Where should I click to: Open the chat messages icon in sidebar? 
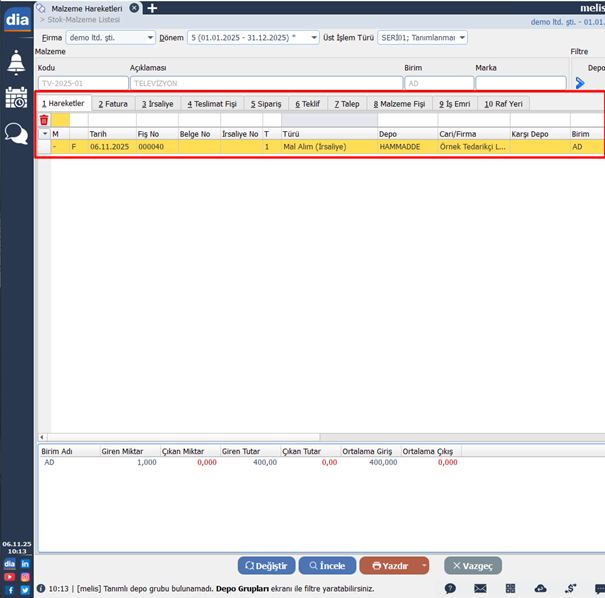pos(16,133)
